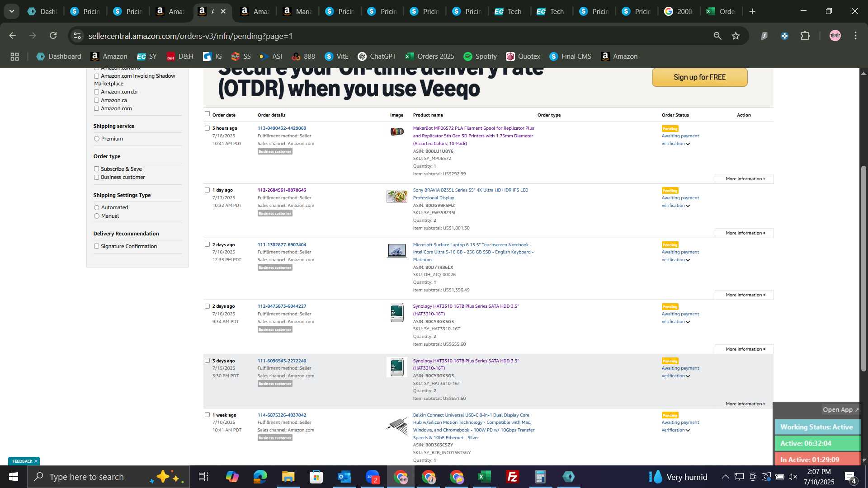The height and width of the screenshot is (488, 868).
Task: Open Microsoft Edge from the taskbar
Action: tap(260, 477)
